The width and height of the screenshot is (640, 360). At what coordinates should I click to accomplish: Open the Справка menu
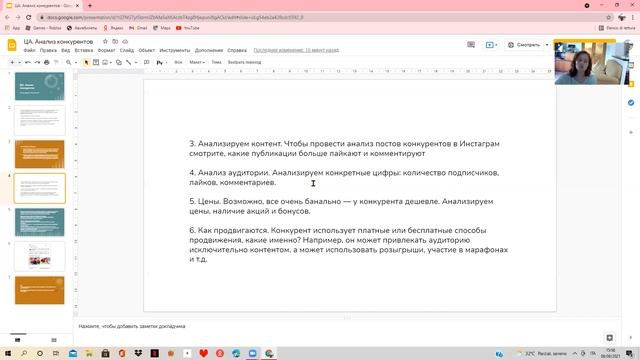pyautogui.click(x=237, y=50)
